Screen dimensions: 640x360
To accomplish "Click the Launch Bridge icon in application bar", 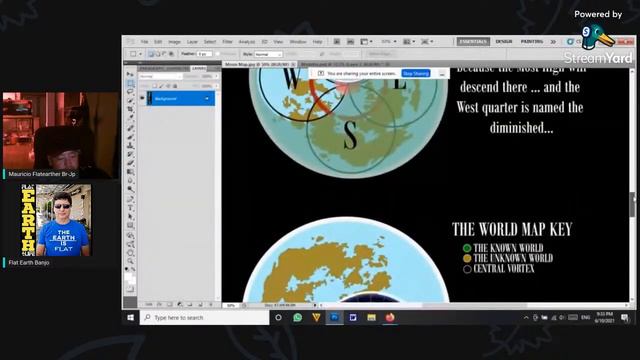I will coord(337,42).
